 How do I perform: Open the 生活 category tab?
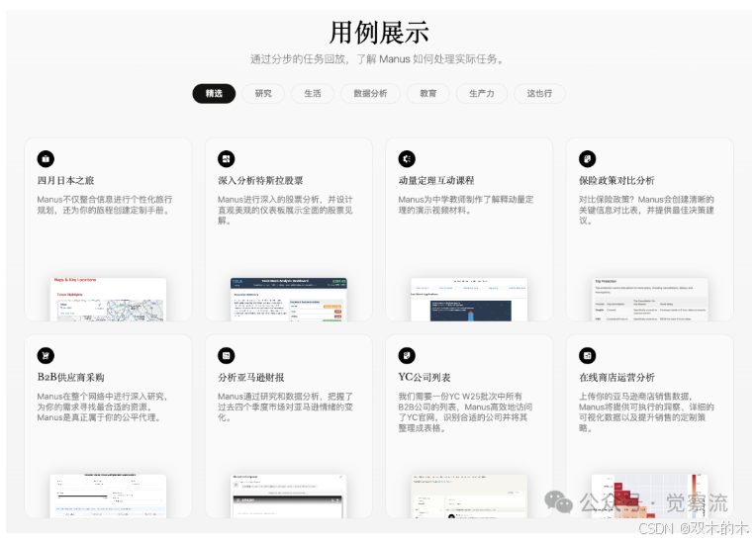tap(313, 93)
